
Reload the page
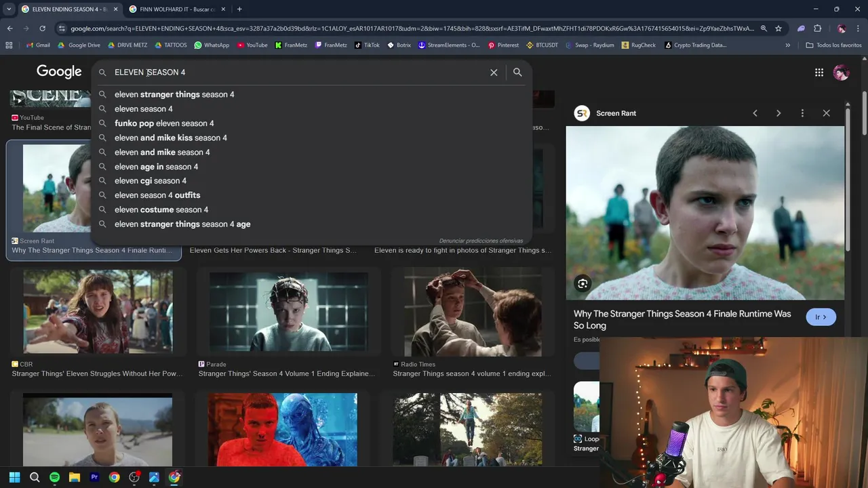[x=42, y=28]
